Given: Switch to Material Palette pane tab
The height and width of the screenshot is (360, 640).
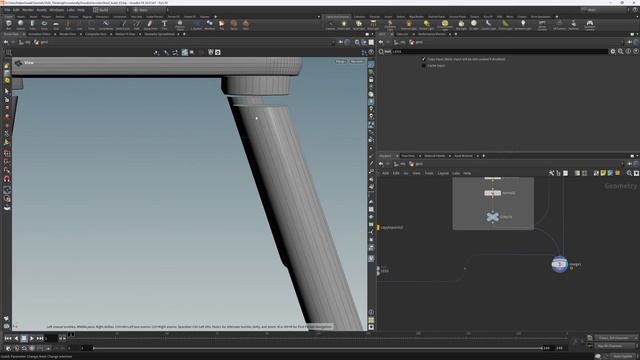Looking at the screenshot, I should pyautogui.click(x=435, y=156).
